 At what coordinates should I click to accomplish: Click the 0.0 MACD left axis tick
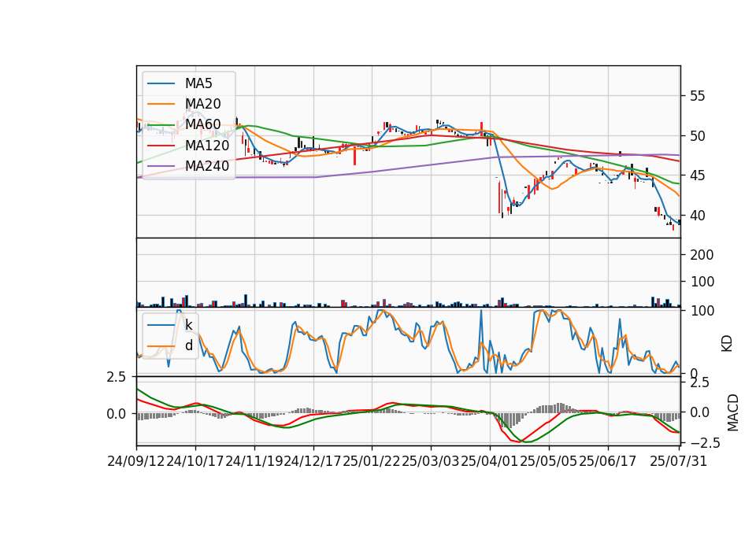pyautogui.click(x=117, y=414)
